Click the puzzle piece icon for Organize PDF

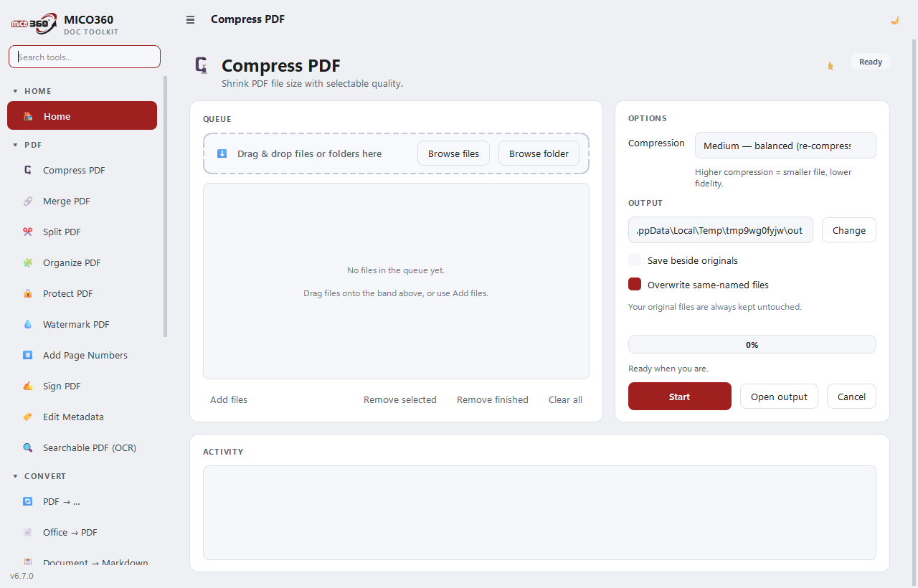28,263
